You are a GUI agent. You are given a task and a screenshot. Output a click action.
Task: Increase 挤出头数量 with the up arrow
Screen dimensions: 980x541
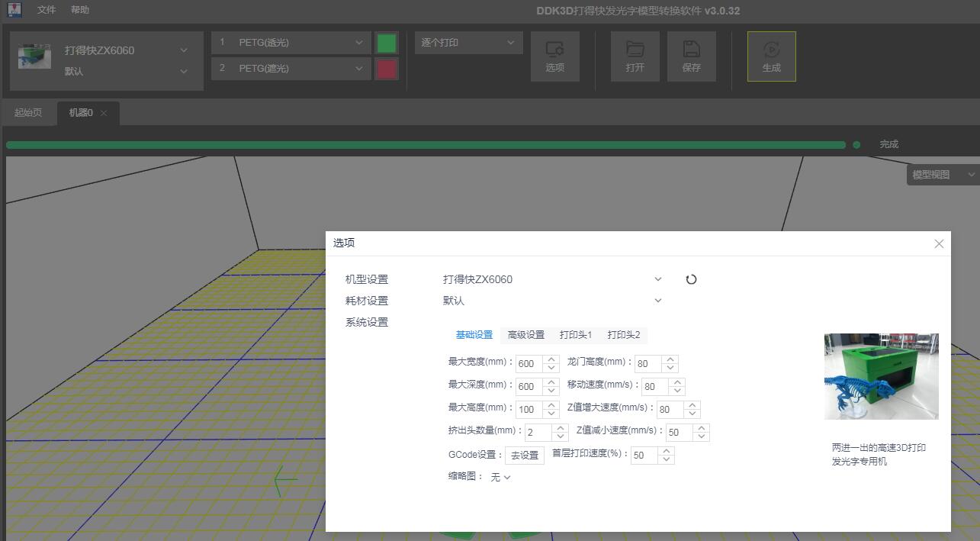(560, 428)
